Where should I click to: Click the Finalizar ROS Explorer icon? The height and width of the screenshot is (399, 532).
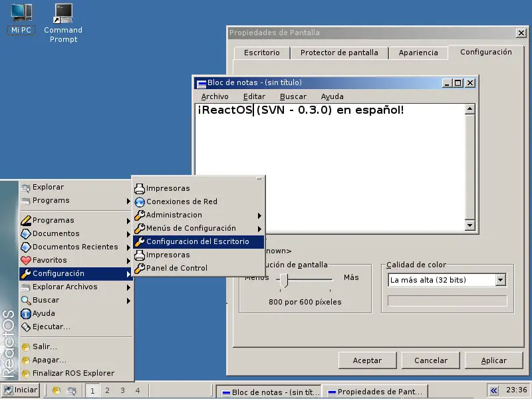[x=26, y=374]
